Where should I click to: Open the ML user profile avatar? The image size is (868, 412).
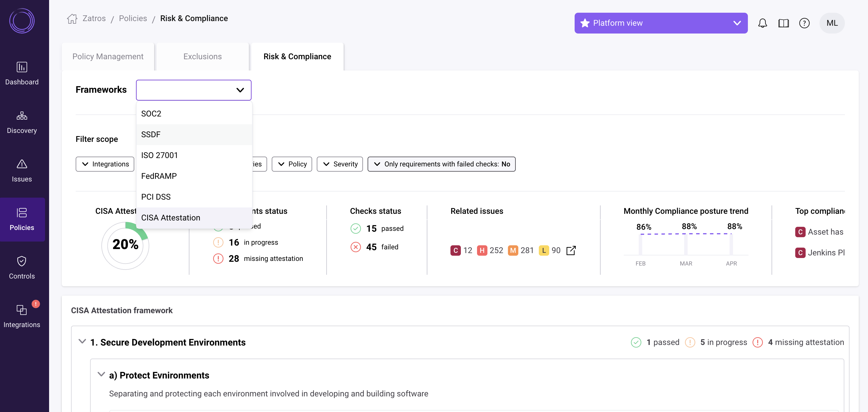pyautogui.click(x=832, y=23)
